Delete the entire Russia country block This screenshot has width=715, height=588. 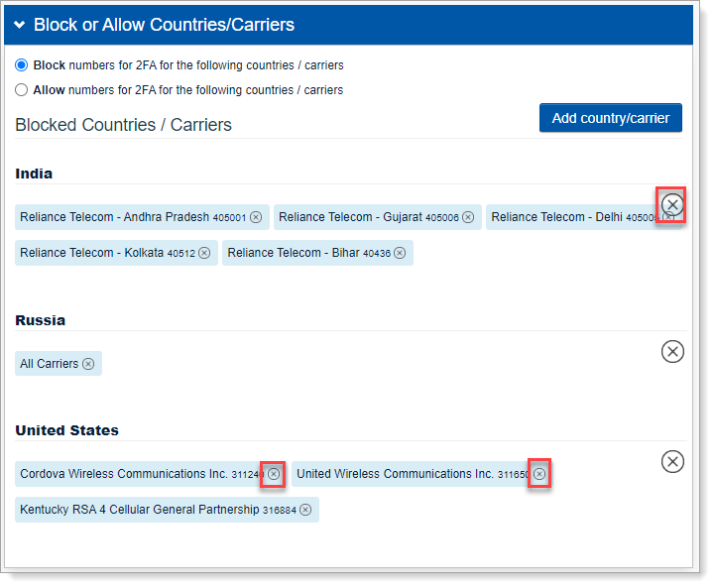(672, 351)
